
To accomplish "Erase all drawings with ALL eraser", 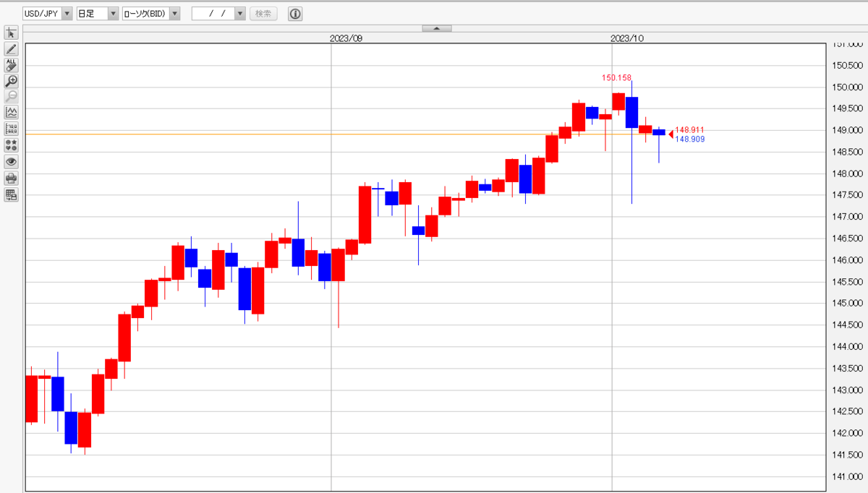I will tap(11, 65).
